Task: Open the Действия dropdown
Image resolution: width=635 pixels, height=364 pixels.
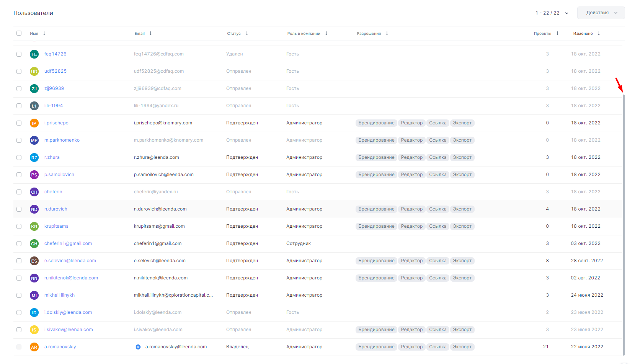Action: [x=601, y=13]
